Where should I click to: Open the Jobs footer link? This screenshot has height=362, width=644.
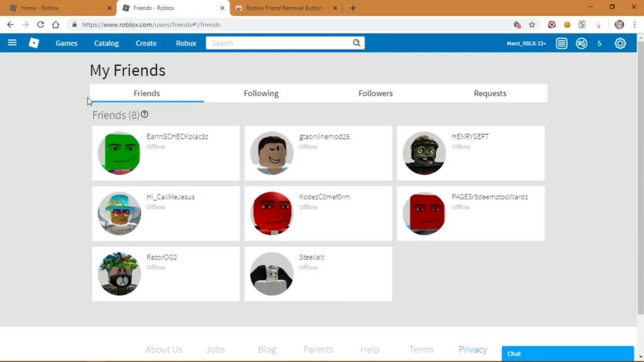216,349
